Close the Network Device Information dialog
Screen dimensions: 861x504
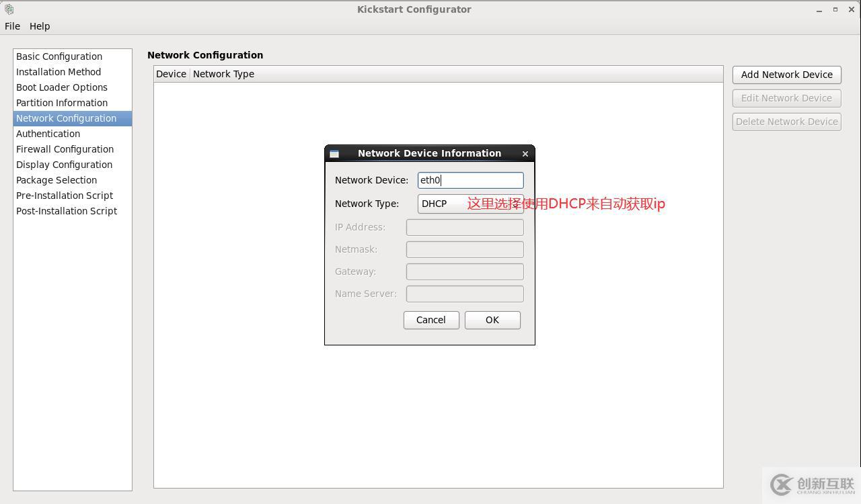coord(525,154)
